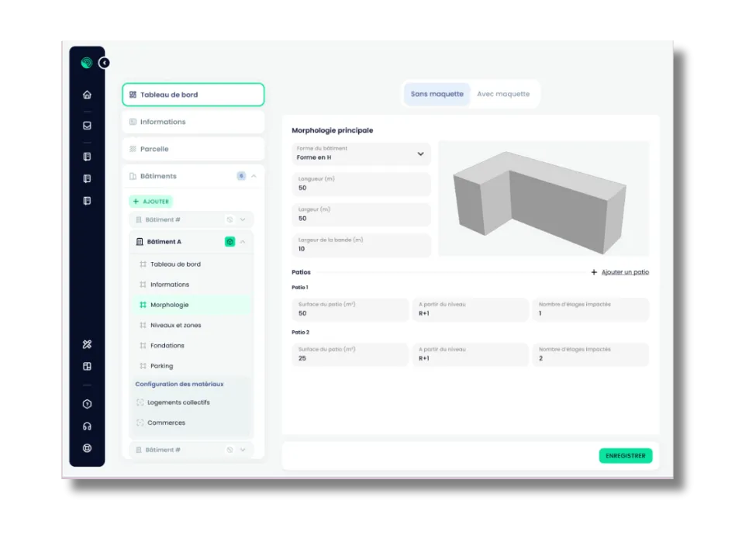Click the Patios section heading
This screenshot has height=542, width=756.
(x=301, y=272)
